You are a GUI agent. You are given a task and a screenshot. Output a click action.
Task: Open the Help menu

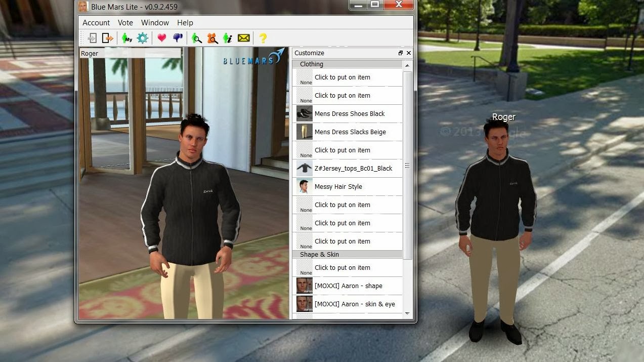[185, 23]
